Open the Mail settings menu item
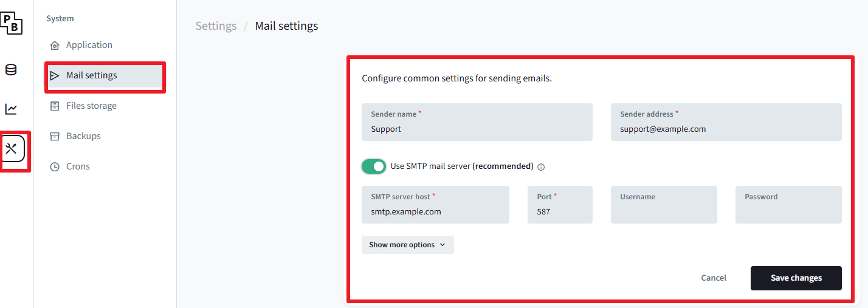The image size is (868, 308). coord(92,76)
